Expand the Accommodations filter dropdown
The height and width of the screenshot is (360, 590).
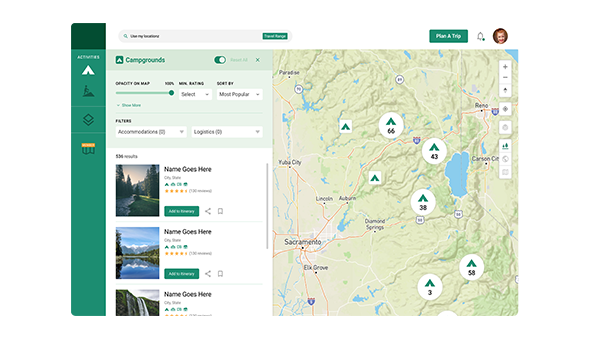151,132
